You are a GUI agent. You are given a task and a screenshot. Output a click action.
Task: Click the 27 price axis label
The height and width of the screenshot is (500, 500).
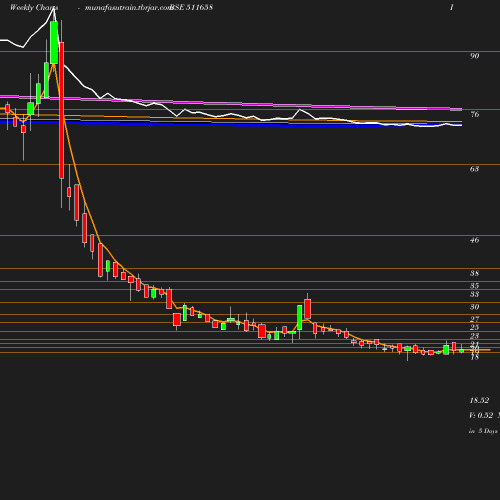[x=474, y=319]
